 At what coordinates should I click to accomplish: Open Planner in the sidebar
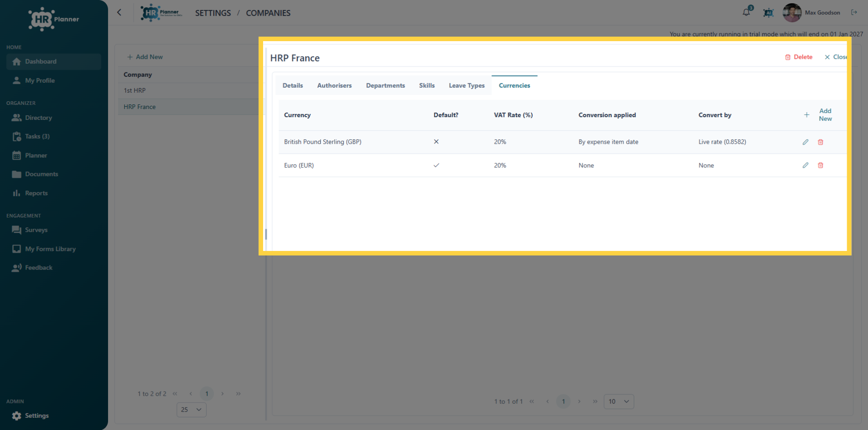(54, 155)
